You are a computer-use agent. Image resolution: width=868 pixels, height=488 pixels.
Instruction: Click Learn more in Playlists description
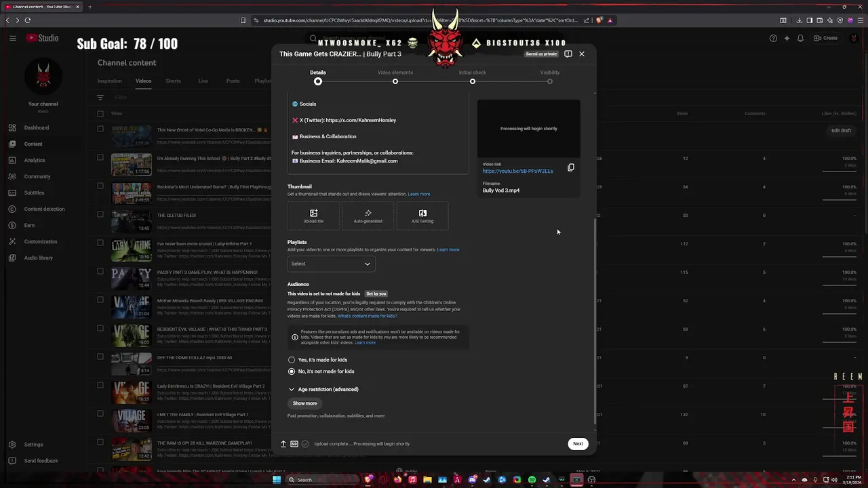(448, 249)
